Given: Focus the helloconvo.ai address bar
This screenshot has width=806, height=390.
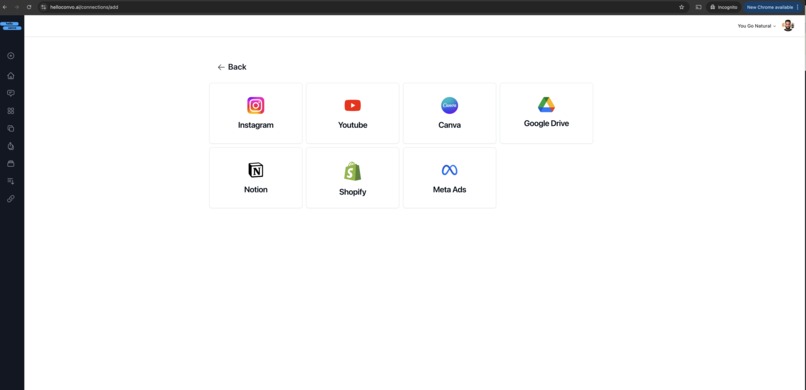Looking at the screenshot, I should tap(360, 7).
